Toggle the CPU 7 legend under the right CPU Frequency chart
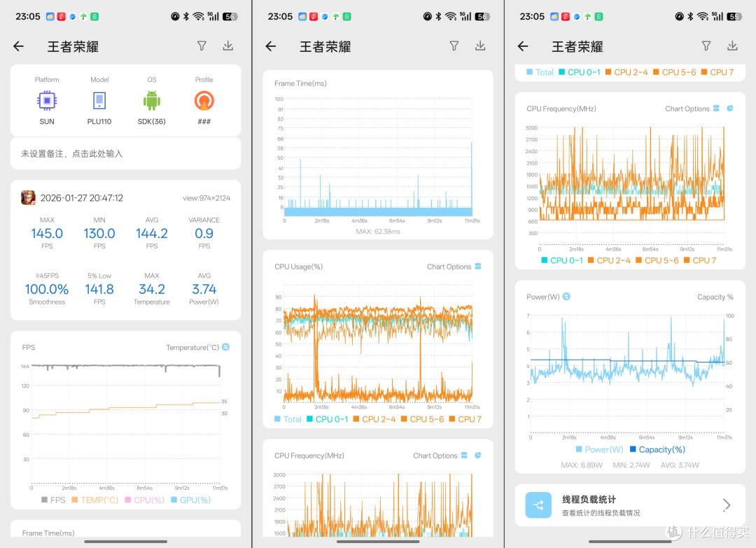The image size is (756, 548). 700,260
